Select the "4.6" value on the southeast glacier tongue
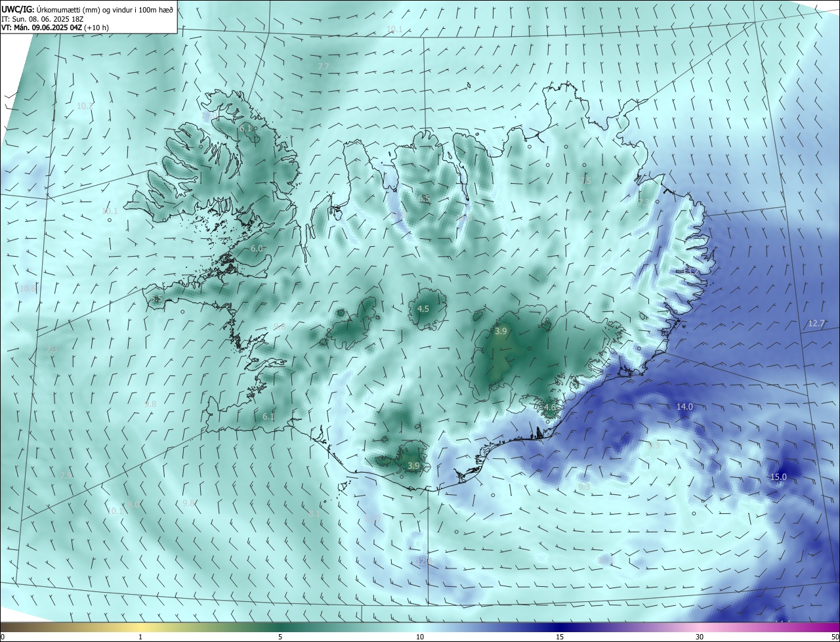The width and height of the screenshot is (840, 642). pos(550,407)
